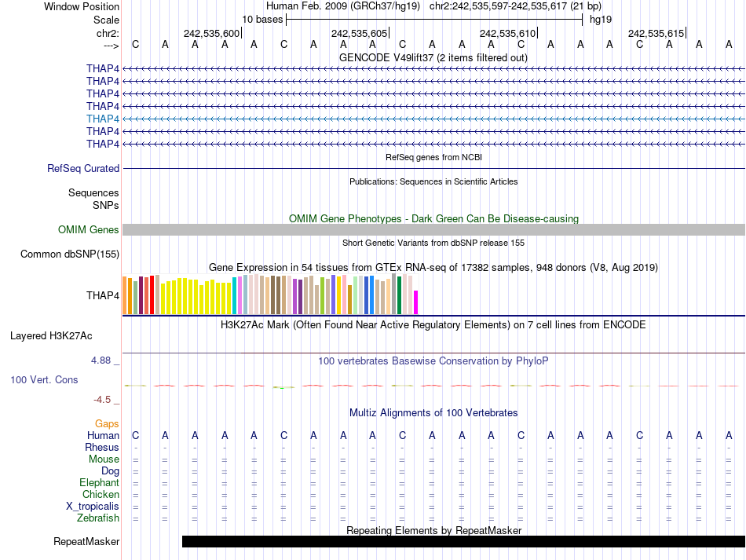746x560 pixels.
Task: Click the gray OMIM Genes feature bar
Action: pos(433,229)
